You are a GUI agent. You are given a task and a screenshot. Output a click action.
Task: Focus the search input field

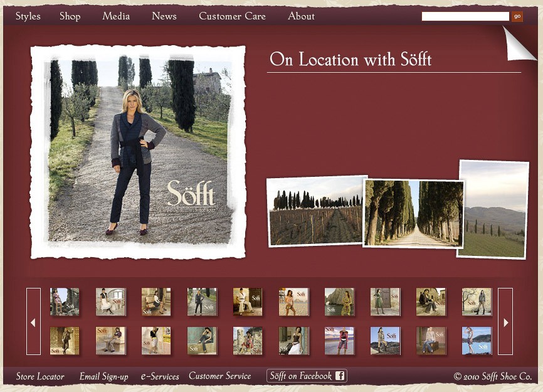[x=465, y=16]
